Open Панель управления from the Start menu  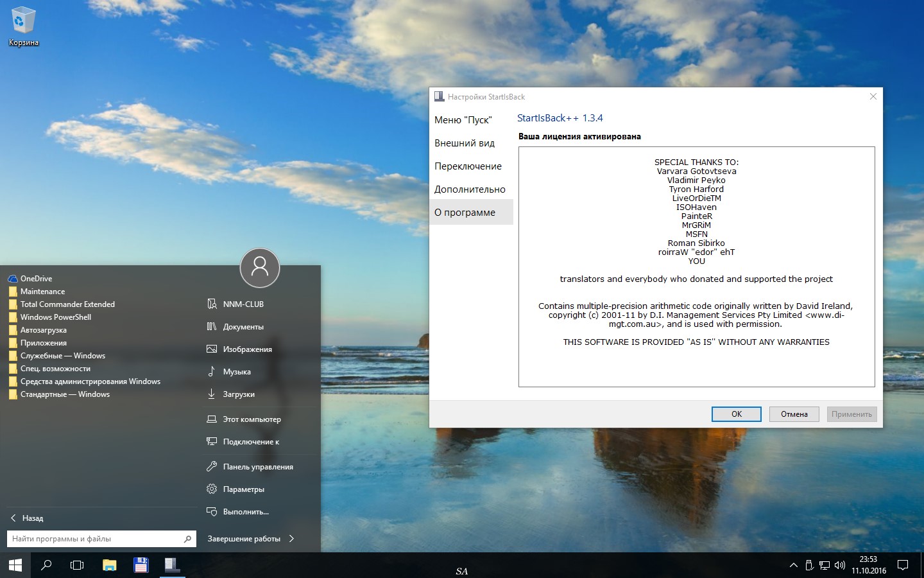pos(258,467)
